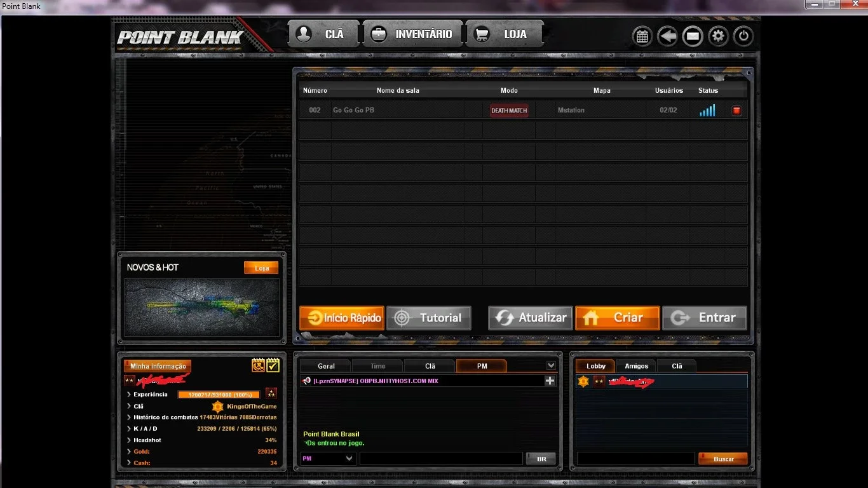Expand the Clã info row chevron
Screen dimensions: 868x488
pos(128,406)
